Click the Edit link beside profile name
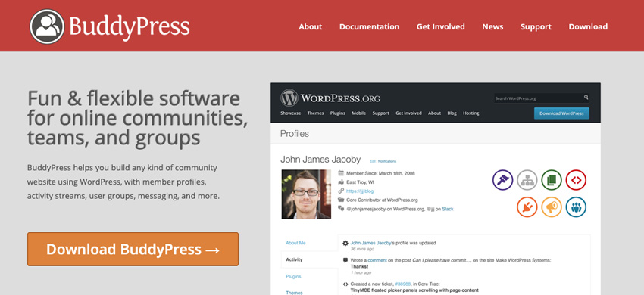Image resolution: width=644 pixels, height=295 pixels. pyautogui.click(x=373, y=161)
